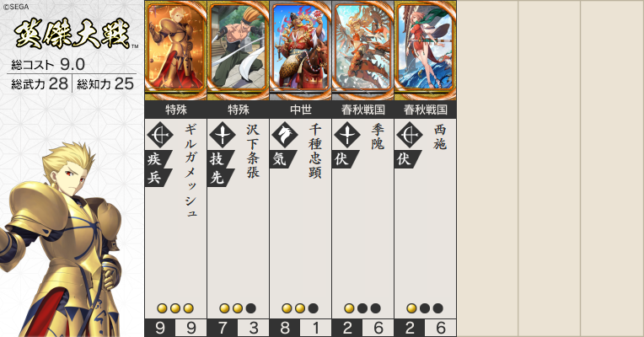Open the 西施 card artwork
This screenshot has width=644, height=337.
tap(426, 50)
